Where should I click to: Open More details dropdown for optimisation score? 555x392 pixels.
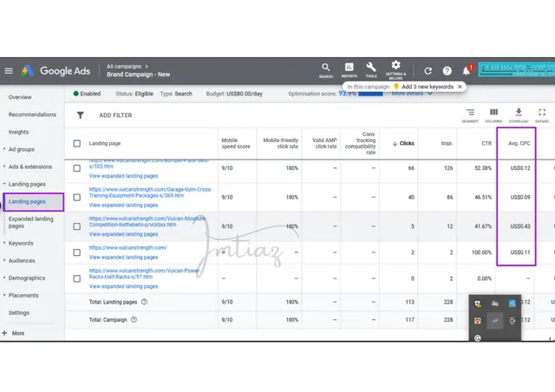tap(412, 94)
